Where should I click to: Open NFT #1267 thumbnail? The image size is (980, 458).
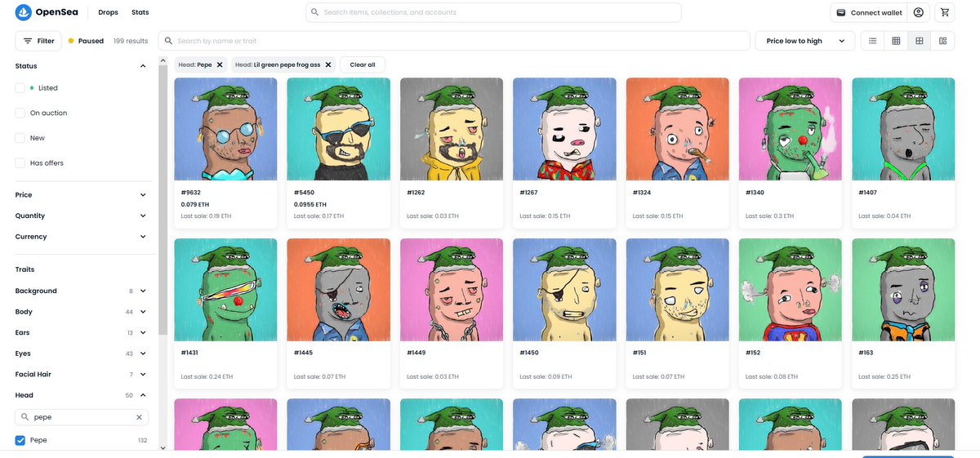pyautogui.click(x=564, y=129)
